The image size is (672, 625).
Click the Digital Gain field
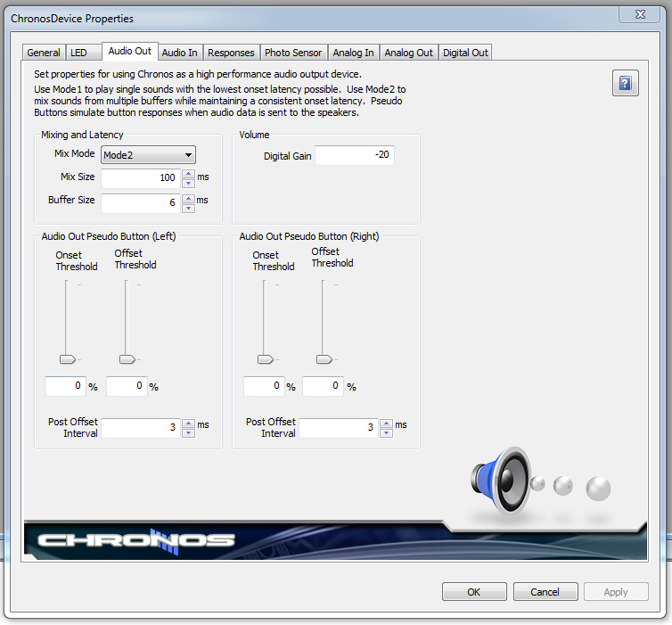coord(355,155)
